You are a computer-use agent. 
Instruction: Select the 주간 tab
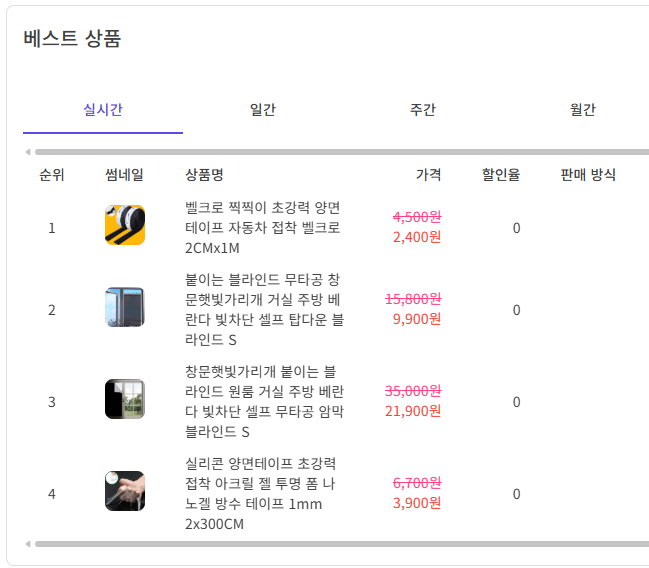click(x=423, y=110)
